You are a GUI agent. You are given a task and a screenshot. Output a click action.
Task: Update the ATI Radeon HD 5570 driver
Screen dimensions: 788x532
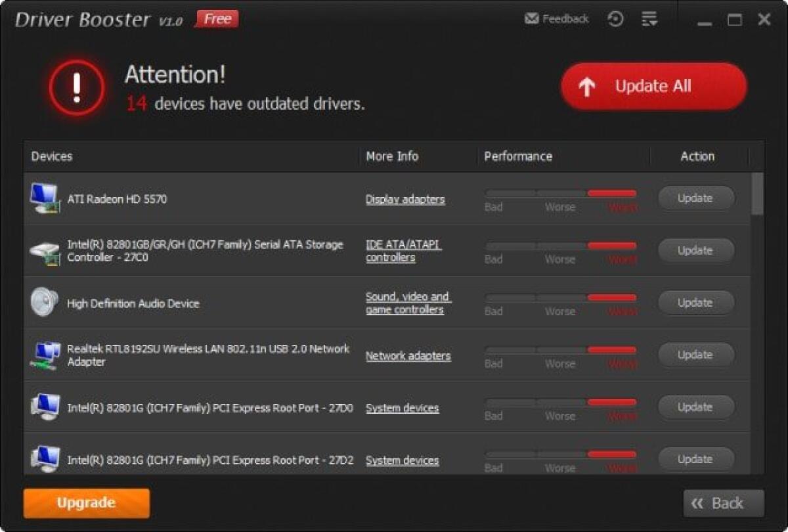(x=695, y=198)
